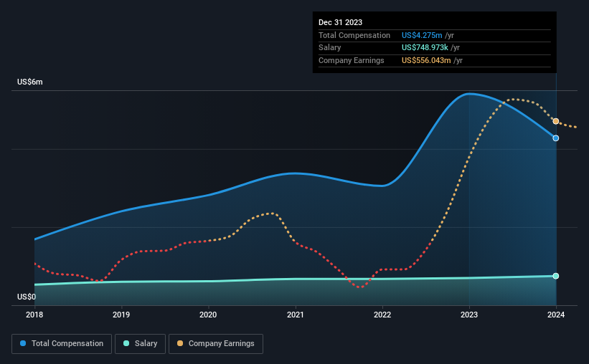Screen dimensions: 589x364
Task: Click the Salary label in the tooltip
Action: pyautogui.click(x=329, y=48)
